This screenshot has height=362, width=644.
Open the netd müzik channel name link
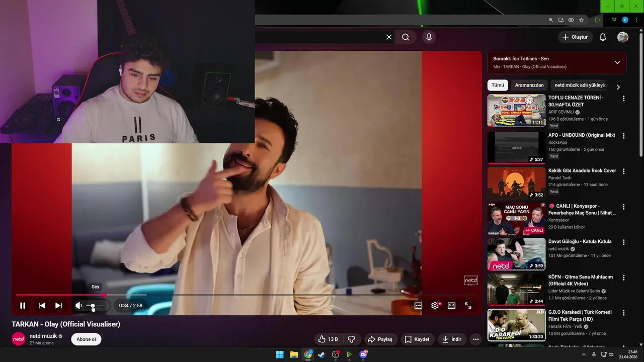(43, 336)
